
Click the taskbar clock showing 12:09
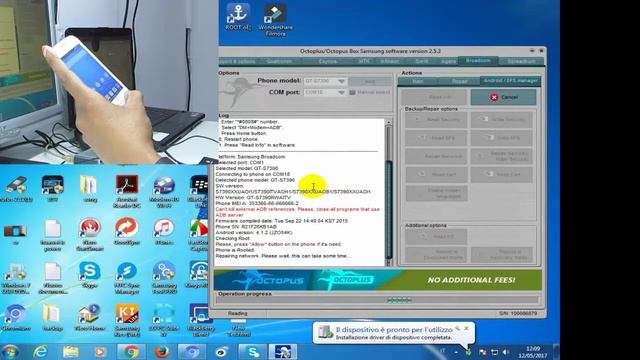[x=533, y=352]
